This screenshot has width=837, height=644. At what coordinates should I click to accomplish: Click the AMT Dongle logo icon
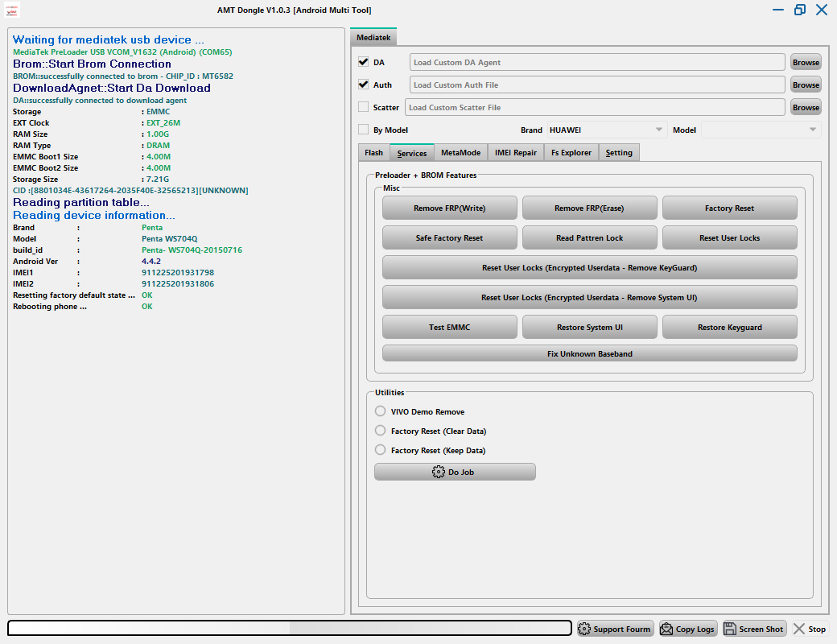(x=14, y=10)
